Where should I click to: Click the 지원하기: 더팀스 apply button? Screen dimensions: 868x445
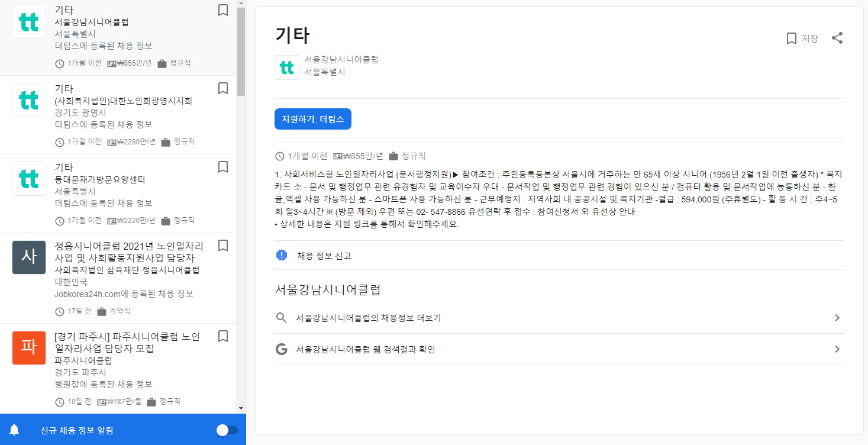[313, 119]
